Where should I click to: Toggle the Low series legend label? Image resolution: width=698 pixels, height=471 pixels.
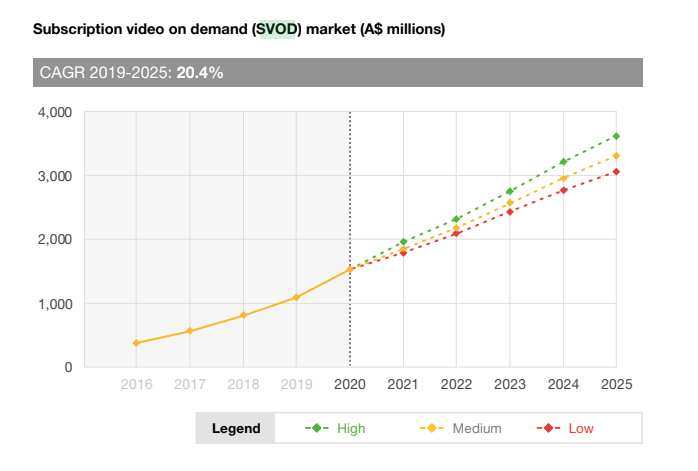(x=581, y=429)
